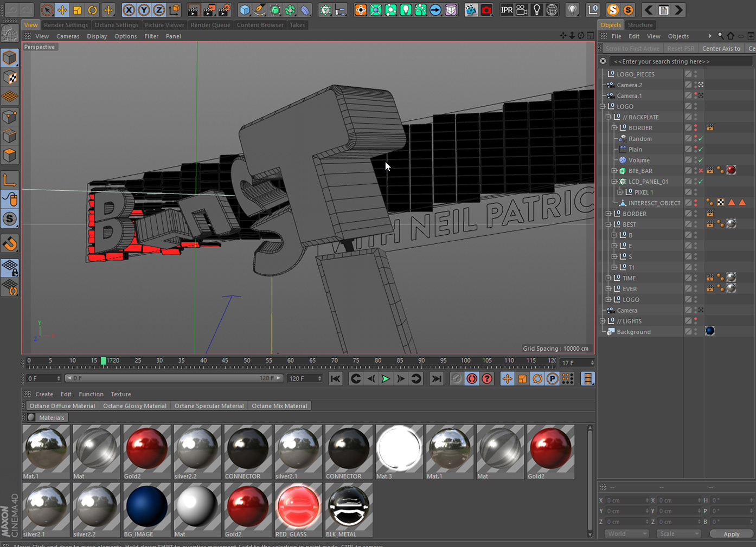This screenshot has height=547, width=756.
Task: Click the Enable Axis L-shaped icon
Action: point(10,180)
